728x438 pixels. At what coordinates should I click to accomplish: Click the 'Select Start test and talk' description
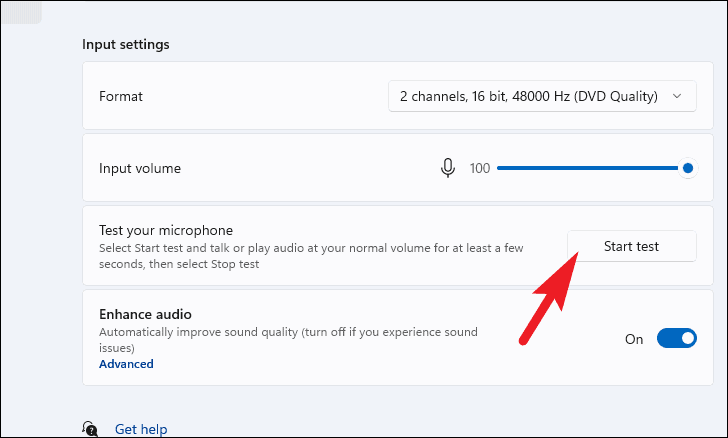point(311,256)
